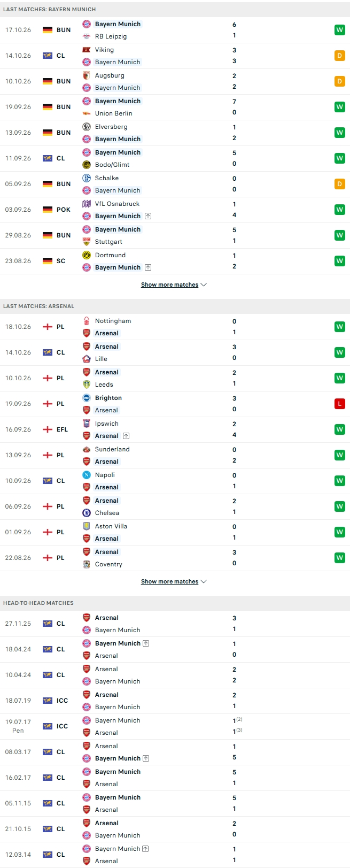Expand Show more matches under Bayern Munich
The image size is (350, 868).
point(174,285)
